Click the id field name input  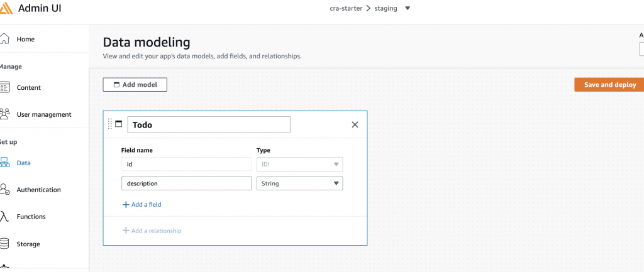click(186, 164)
